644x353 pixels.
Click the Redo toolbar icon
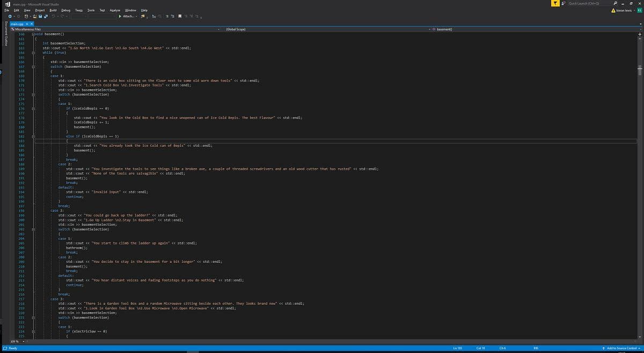pyautogui.click(x=62, y=16)
